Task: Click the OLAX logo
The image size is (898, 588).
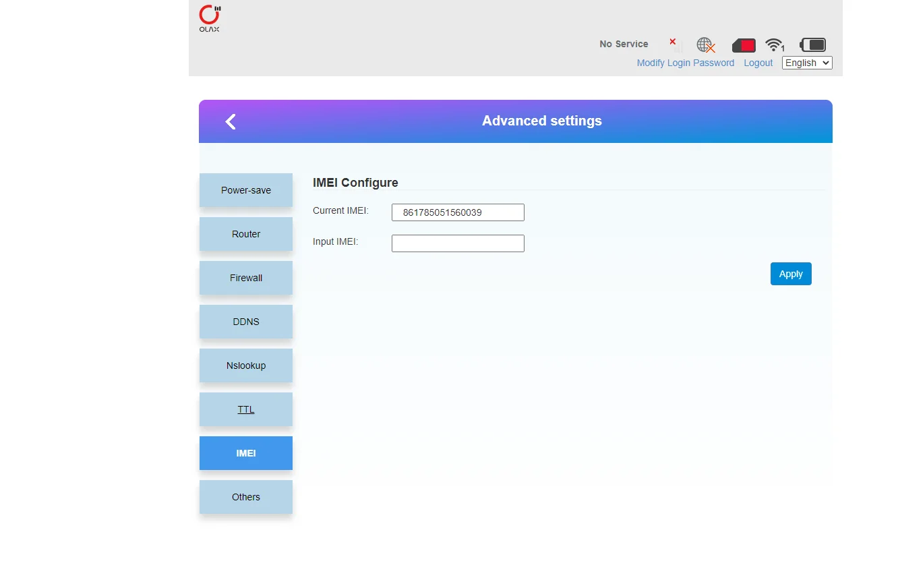Action: pyautogui.click(x=210, y=18)
